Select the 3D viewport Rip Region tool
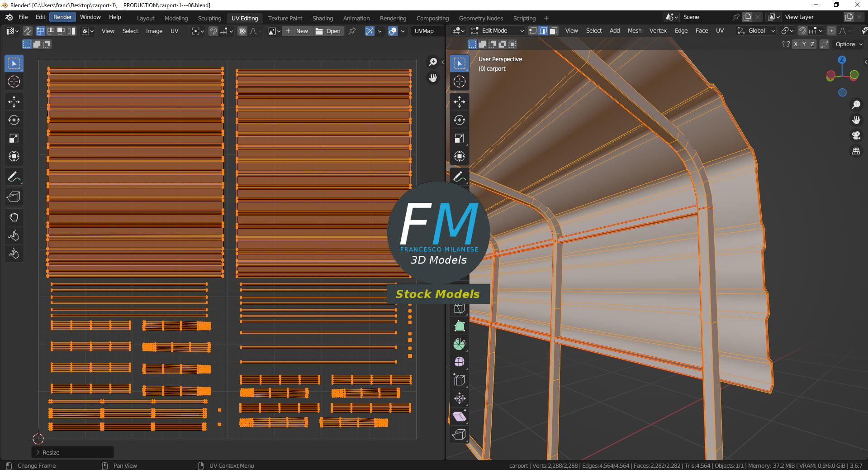 click(x=460, y=435)
